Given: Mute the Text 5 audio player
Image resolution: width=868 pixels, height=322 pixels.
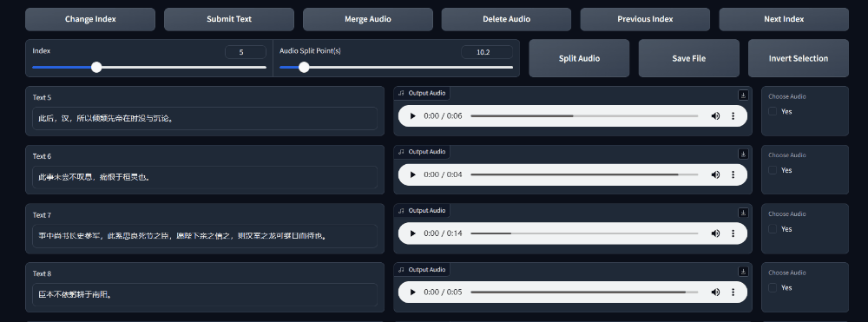Looking at the screenshot, I should [x=716, y=116].
